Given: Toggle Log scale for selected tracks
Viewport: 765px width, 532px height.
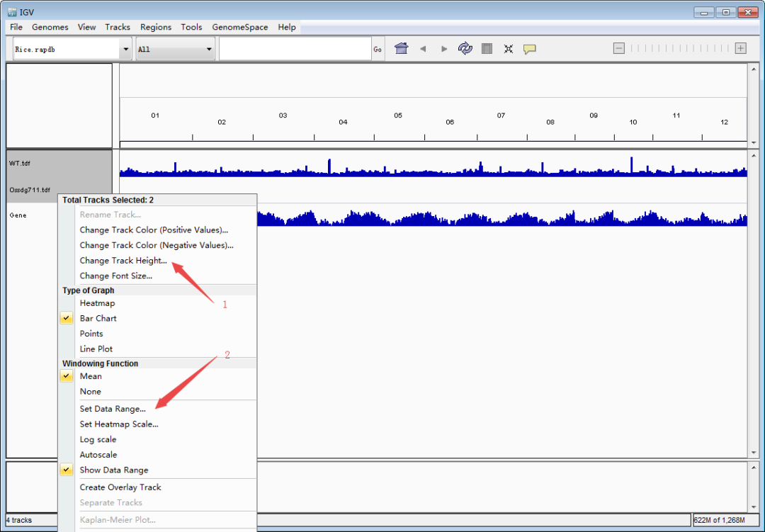Looking at the screenshot, I should pos(98,439).
